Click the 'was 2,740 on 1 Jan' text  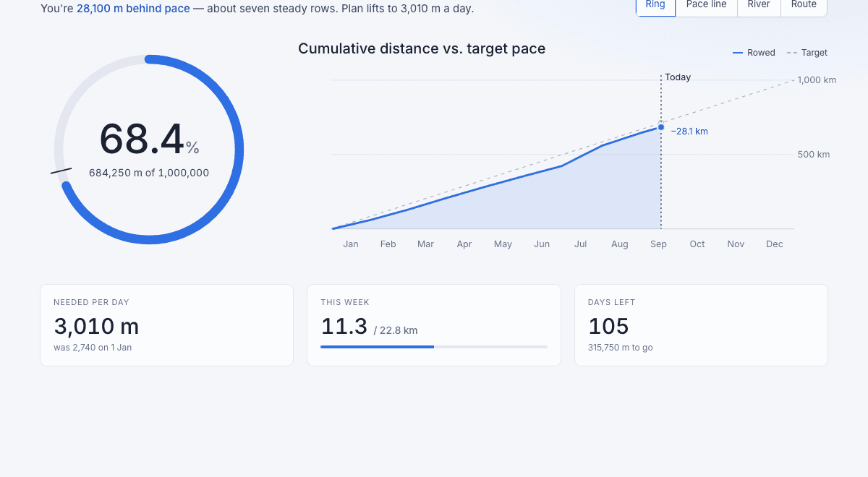[93, 348]
